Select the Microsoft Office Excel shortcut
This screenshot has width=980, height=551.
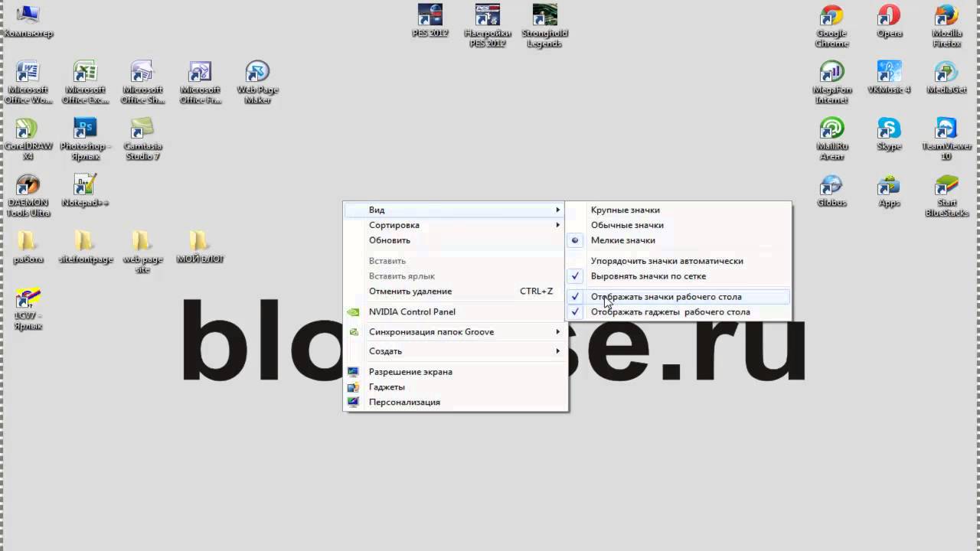click(85, 83)
